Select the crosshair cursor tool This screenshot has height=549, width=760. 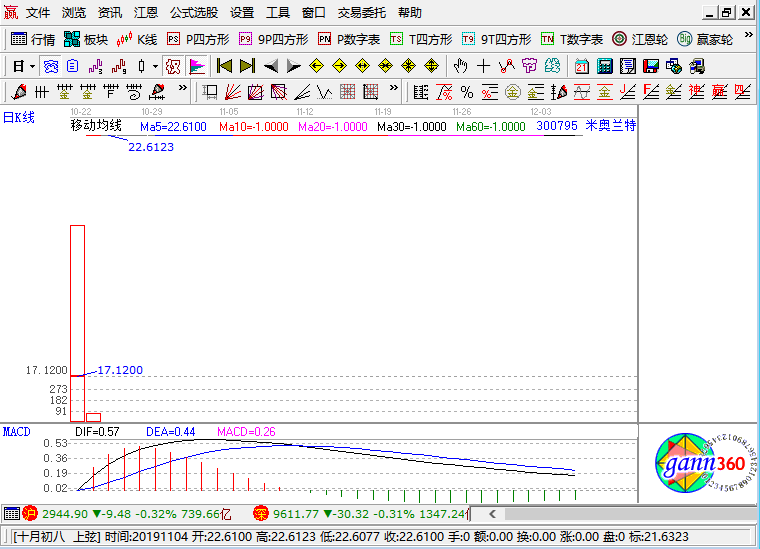tap(483, 66)
